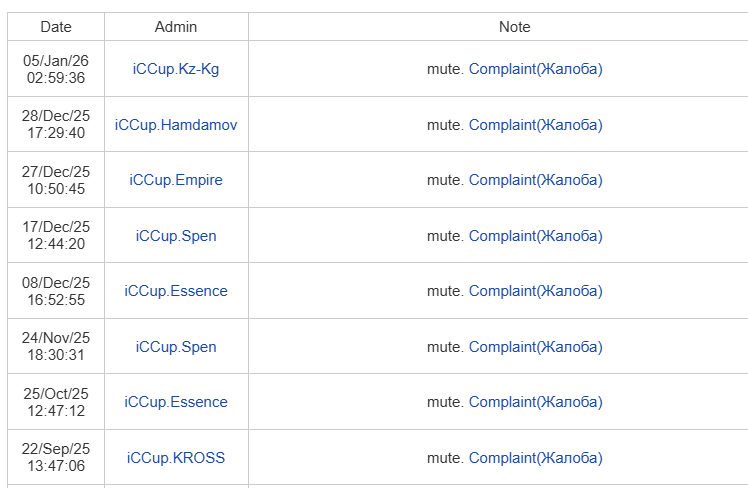This screenshot has height=488, width=748.
Task: Open the Complaint link dated 27/Dec/25
Action: point(536,180)
